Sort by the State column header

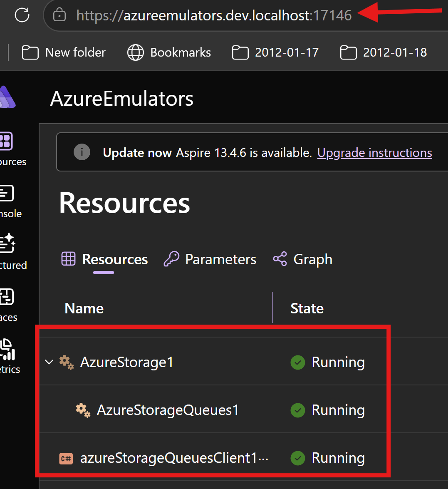[x=307, y=308]
